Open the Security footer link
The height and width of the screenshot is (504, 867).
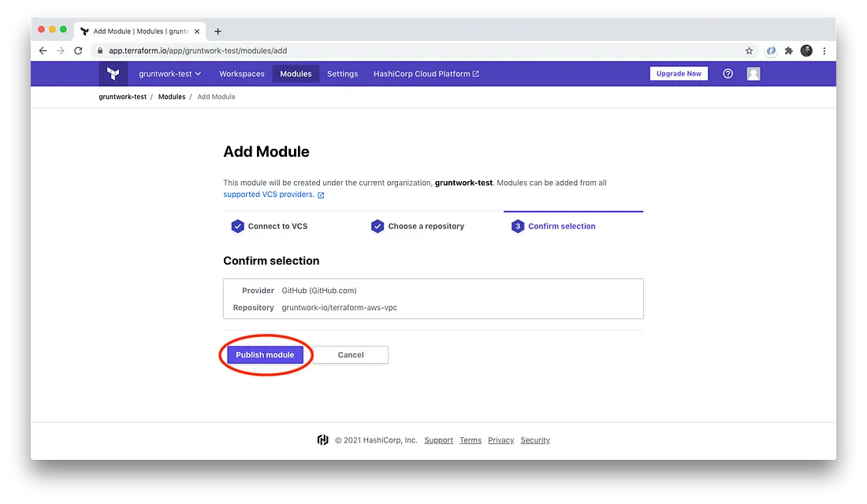click(535, 440)
